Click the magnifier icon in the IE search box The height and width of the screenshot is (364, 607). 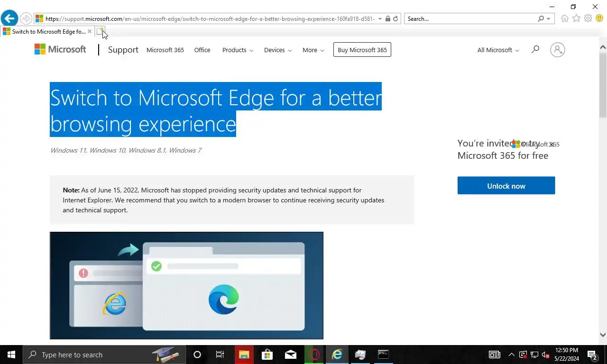pos(541,18)
